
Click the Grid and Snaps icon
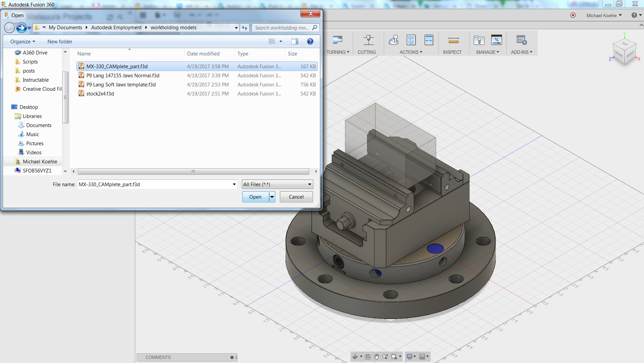coord(422,357)
